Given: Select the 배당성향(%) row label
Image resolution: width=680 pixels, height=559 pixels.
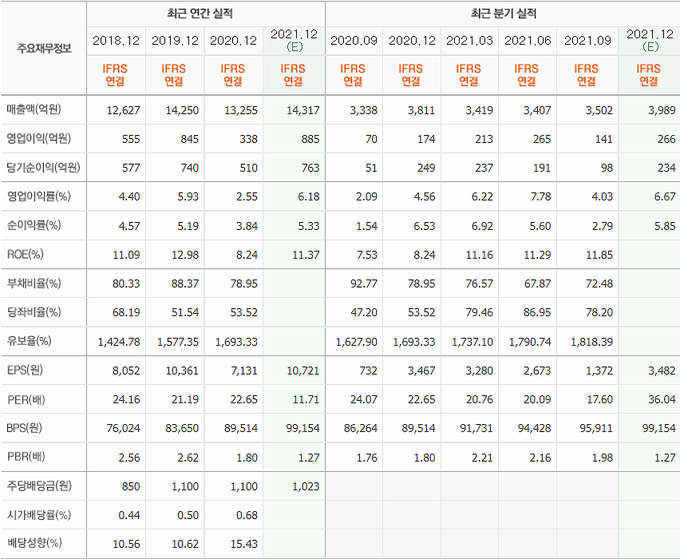Looking at the screenshot, I should point(34,543).
